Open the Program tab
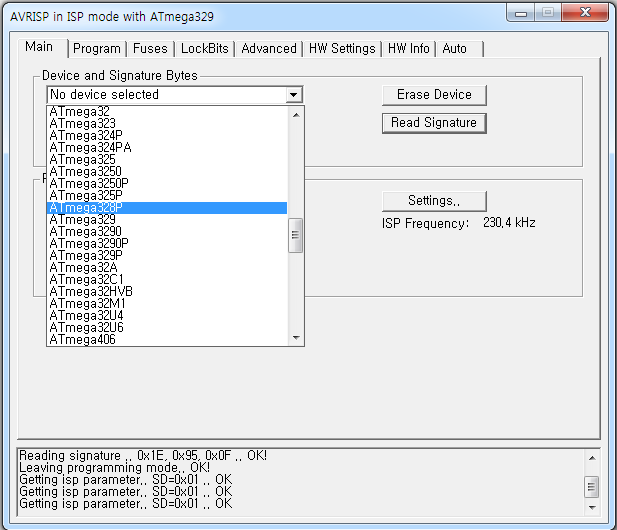 click(x=97, y=49)
